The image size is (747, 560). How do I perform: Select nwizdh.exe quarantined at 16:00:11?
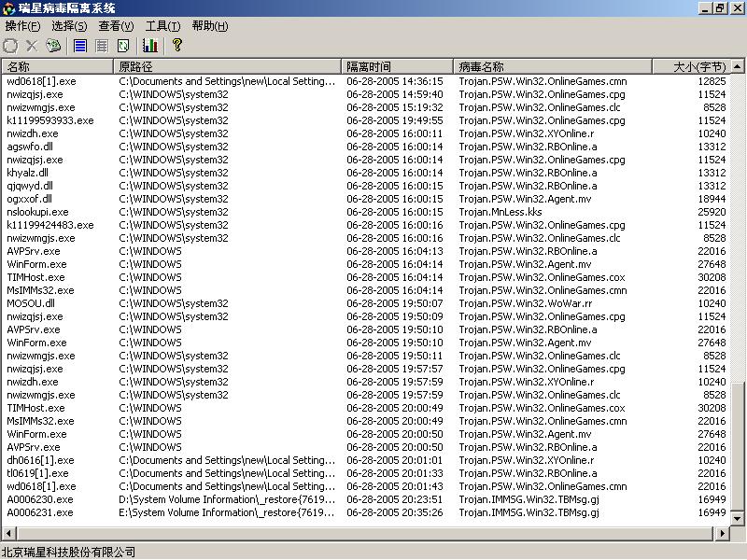(x=366, y=133)
